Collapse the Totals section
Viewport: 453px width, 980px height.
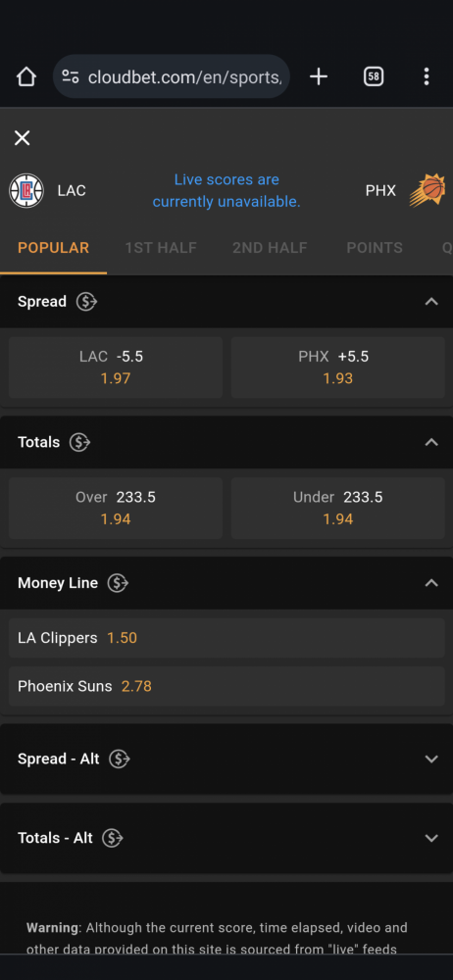click(x=431, y=443)
